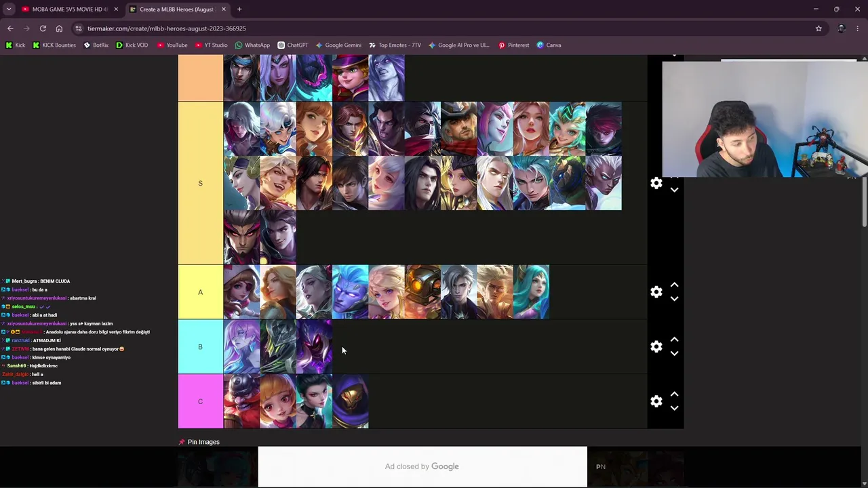
Task: View site information icon in address bar
Action: coord(79,28)
